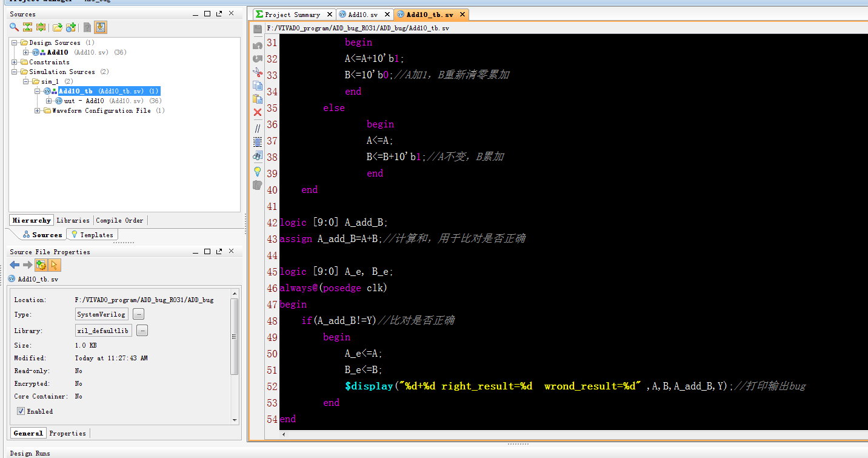Click the missing-file help icon in Sources toolbar
This screenshot has width=868, height=458.
(x=87, y=27)
